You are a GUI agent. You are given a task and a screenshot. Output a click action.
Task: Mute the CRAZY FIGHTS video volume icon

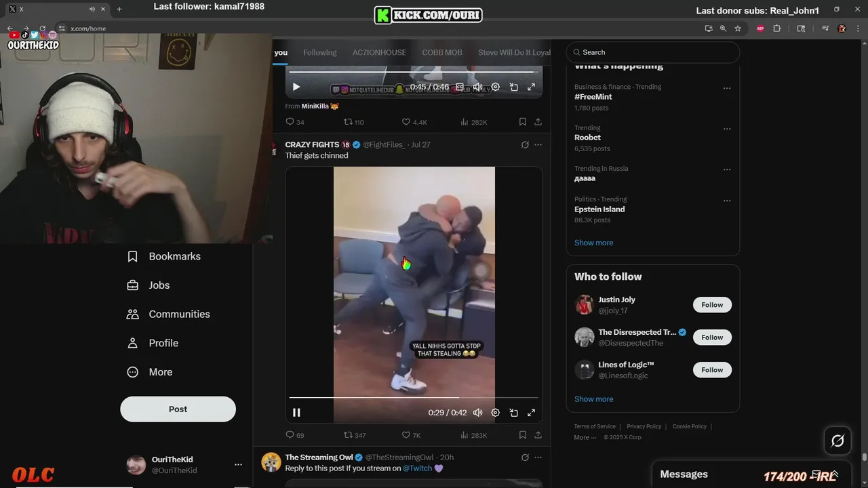tap(477, 412)
